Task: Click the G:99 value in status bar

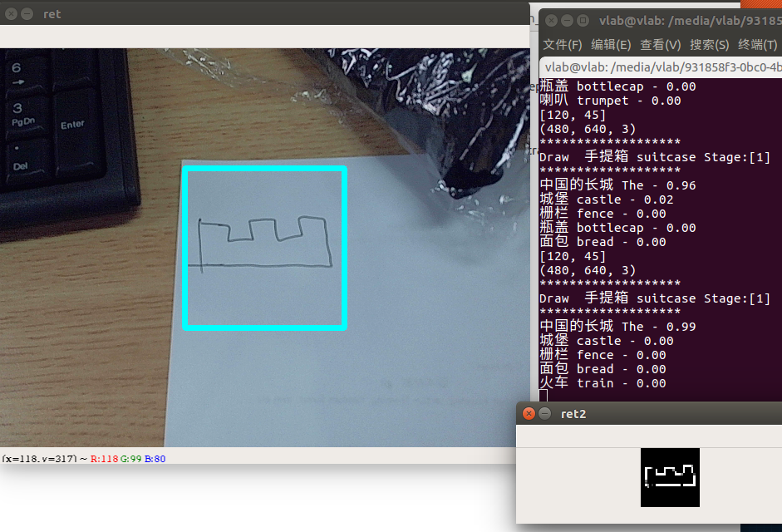Action: 131,459
